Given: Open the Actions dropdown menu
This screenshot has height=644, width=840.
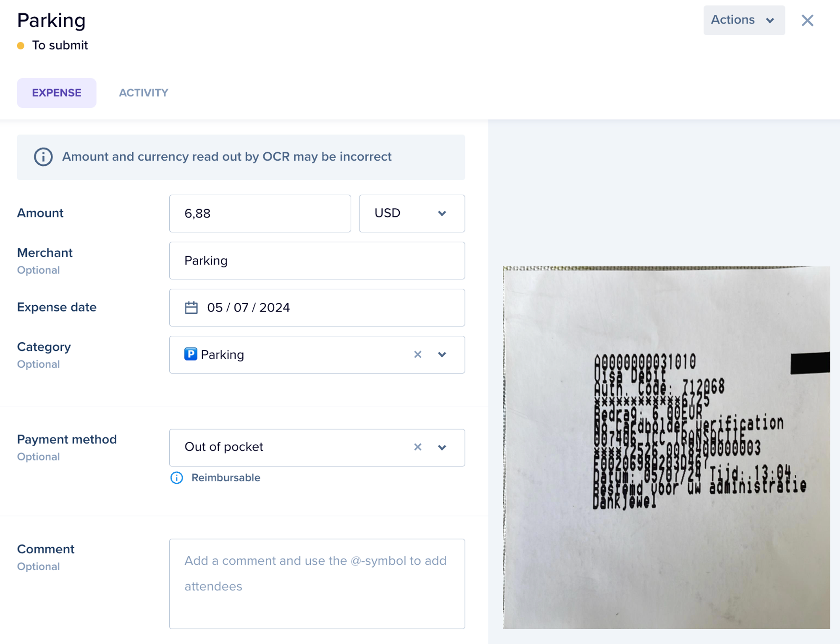Looking at the screenshot, I should click(744, 20).
